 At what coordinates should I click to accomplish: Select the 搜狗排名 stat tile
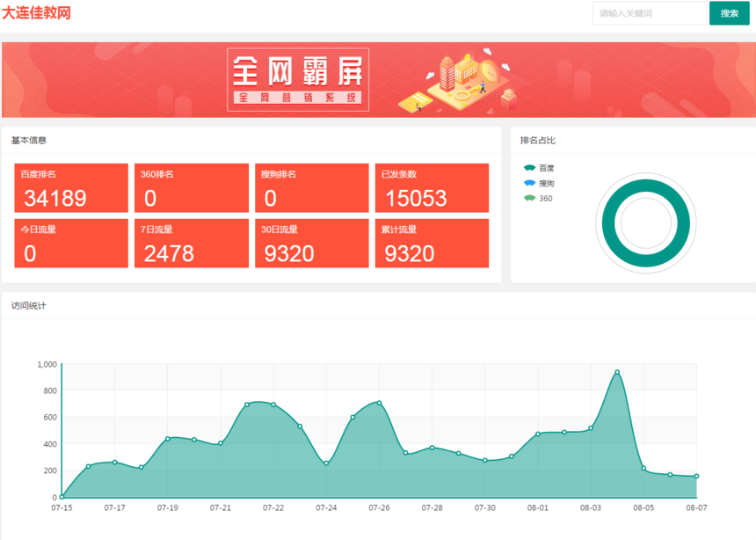[312, 188]
